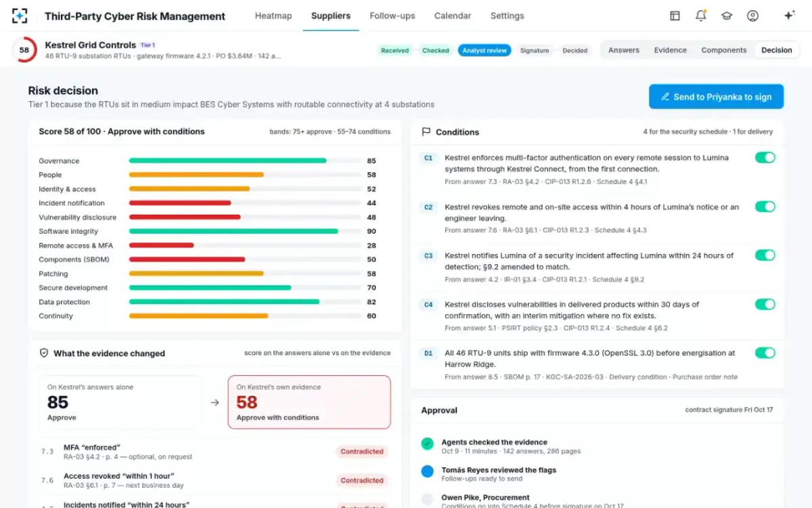Click the C1 condition badge
812x508 pixels.
(x=428, y=158)
